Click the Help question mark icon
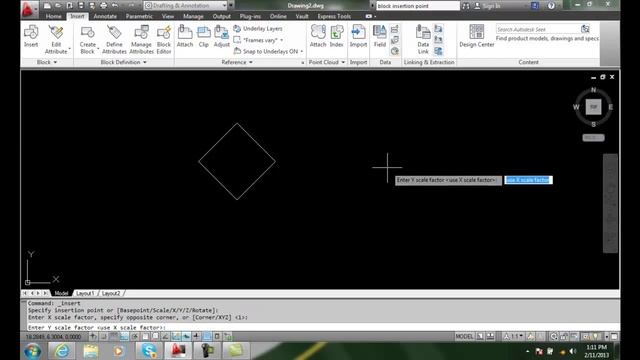The height and width of the screenshot is (360, 640). (x=551, y=6)
